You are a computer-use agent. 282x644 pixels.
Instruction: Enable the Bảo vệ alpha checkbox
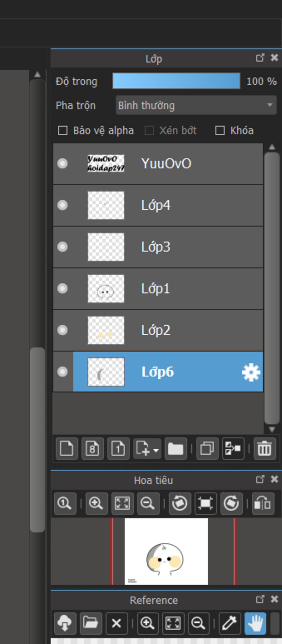coord(63,130)
